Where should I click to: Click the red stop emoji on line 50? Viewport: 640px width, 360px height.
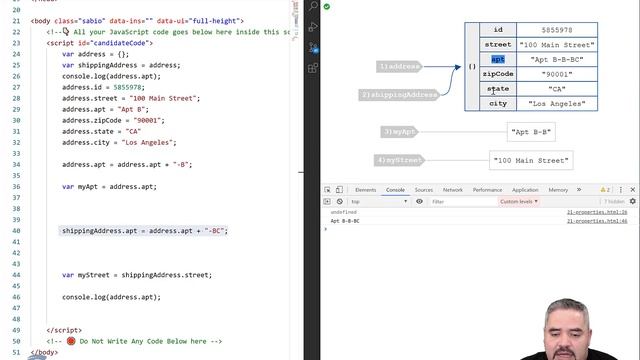click(x=71, y=341)
